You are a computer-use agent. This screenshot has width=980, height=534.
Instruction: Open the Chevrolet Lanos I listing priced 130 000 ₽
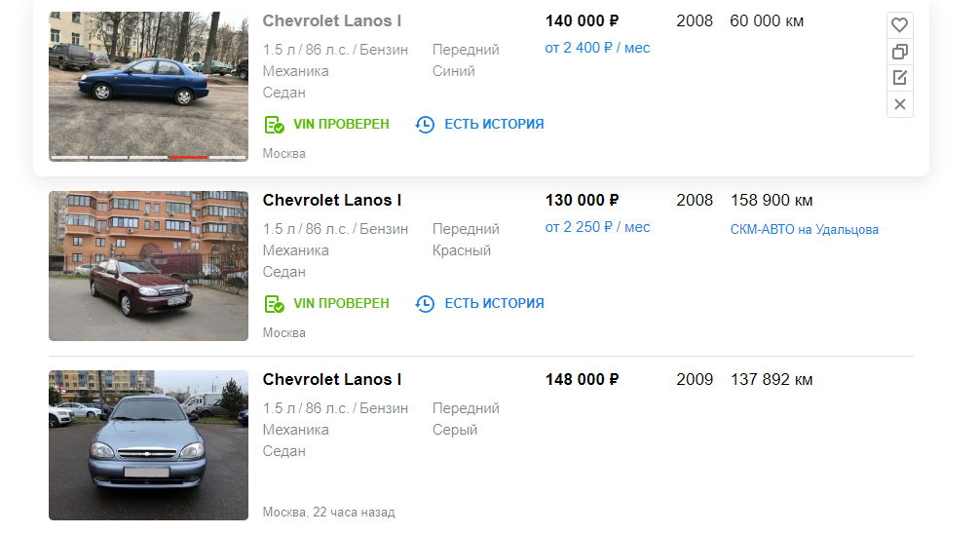point(332,200)
